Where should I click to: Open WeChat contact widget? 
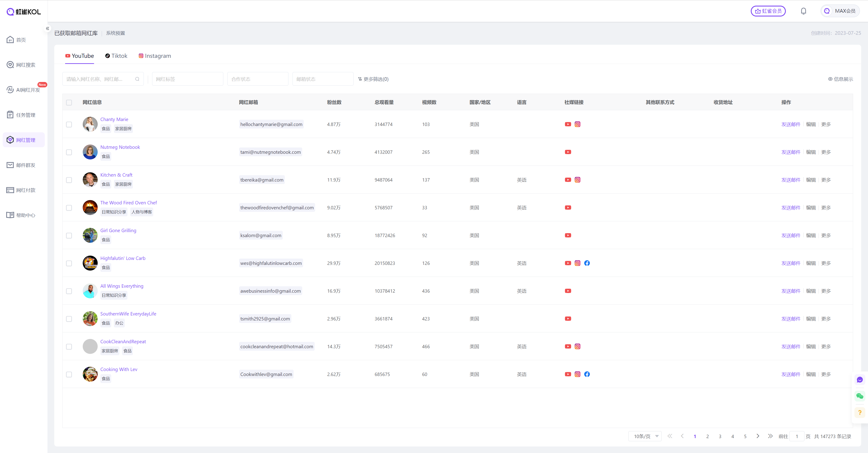860,396
